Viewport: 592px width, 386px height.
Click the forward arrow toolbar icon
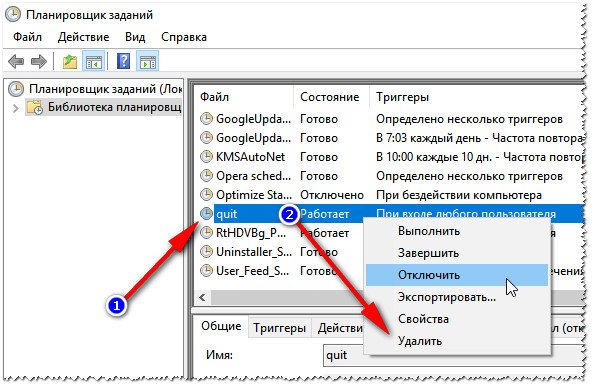[x=39, y=61]
